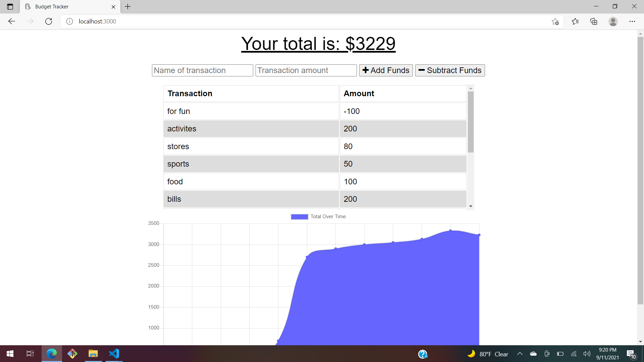Open the browser favorites panel

575,21
